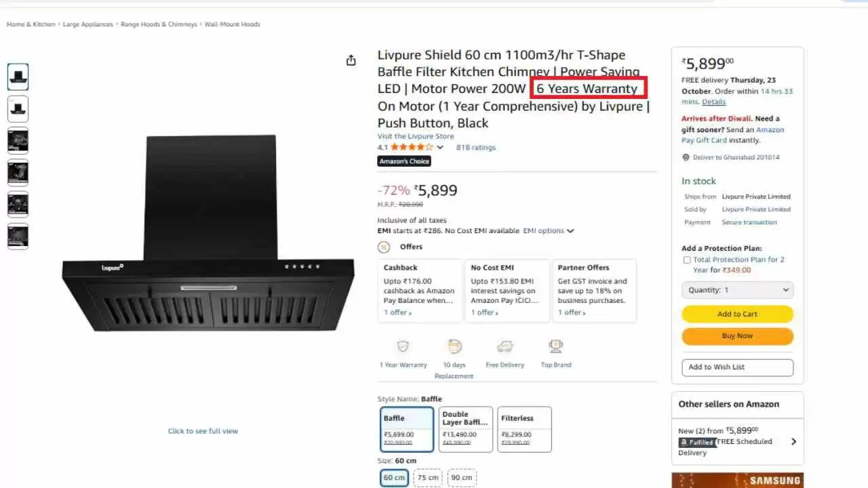868x488 pixels.
Task: Click the Top Brand badge icon
Action: 556,346
